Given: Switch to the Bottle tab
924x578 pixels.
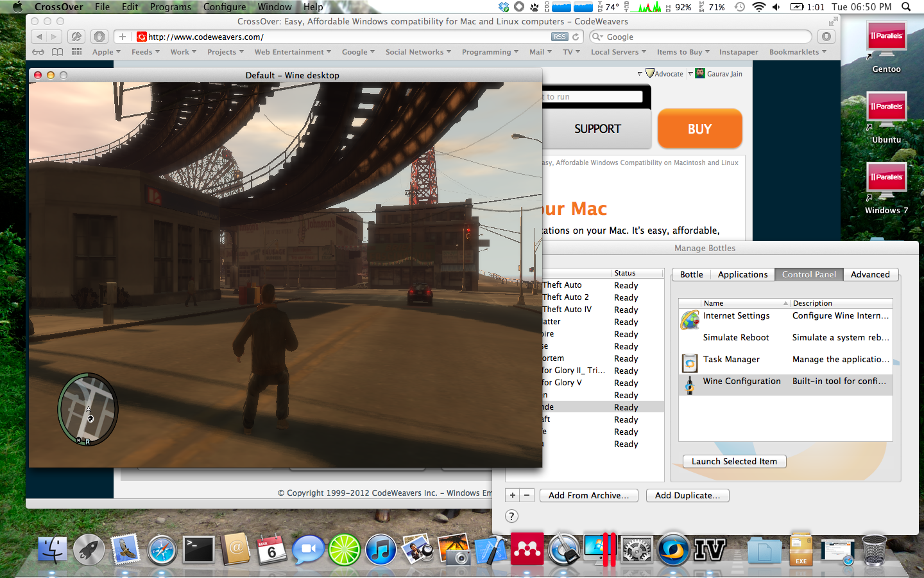Looking at the screenshot, I should click(692, 274).
